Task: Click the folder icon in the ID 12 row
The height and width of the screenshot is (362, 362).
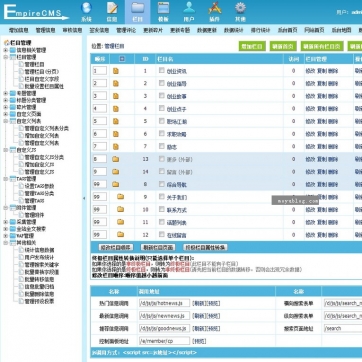Action: click(x=121, y=235)
